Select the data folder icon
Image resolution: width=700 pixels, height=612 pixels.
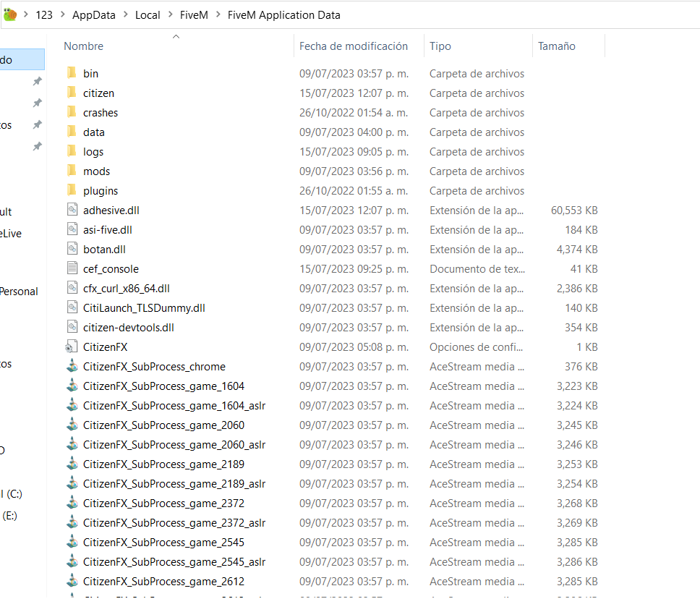tap(72, 132)
